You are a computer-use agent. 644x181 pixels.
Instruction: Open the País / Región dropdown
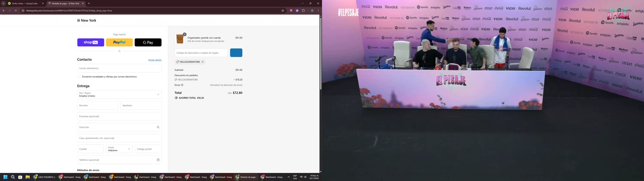point(119,94)
